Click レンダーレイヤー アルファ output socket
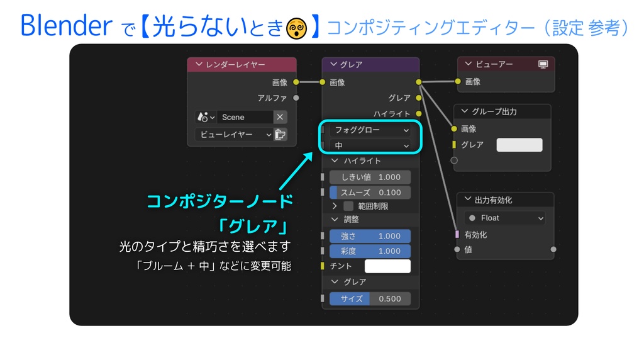 (296, 98)
